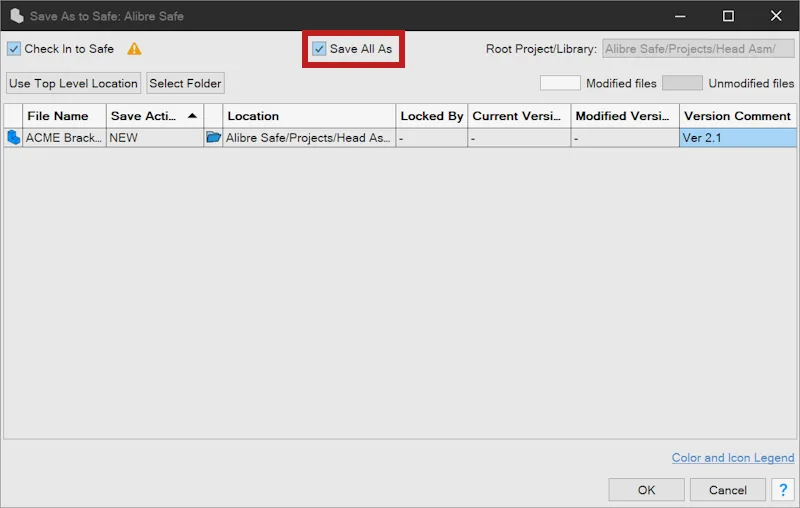Viewport: 800px width, 508px height.
Task: Click the gray Unmodified files color swatch
Action: [682, 83]
